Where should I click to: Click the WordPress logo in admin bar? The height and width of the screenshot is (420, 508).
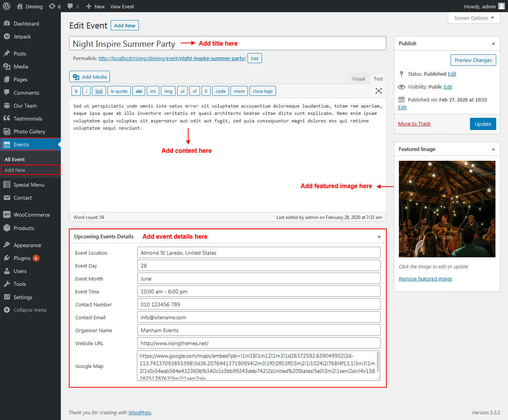[x=6, y=6]
